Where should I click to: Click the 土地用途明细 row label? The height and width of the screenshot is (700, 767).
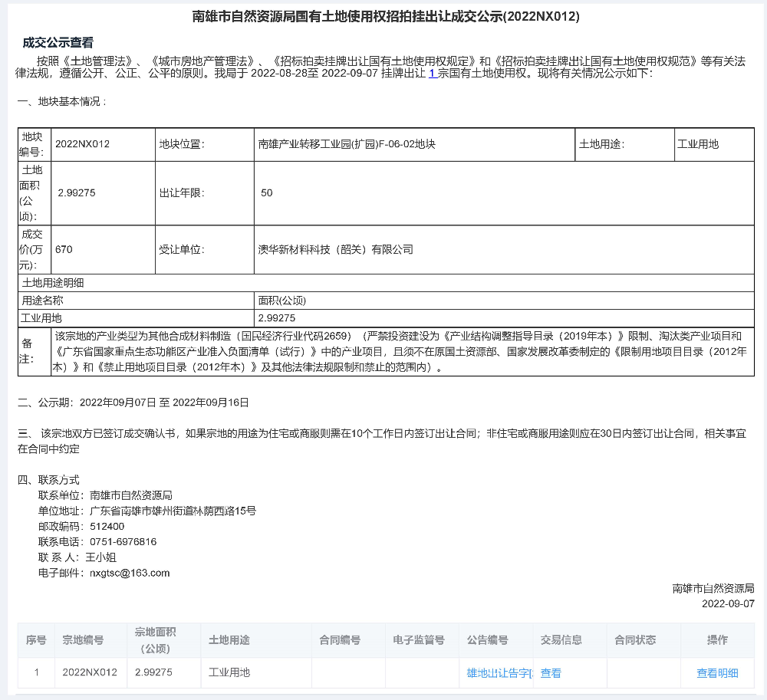[53, 283]
